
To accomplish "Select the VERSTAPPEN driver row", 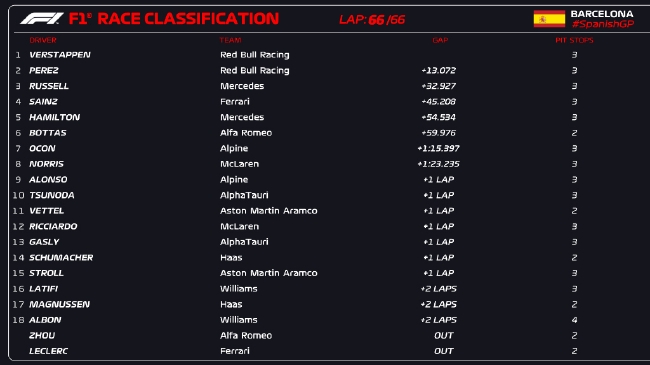I will tap(325, 55).
